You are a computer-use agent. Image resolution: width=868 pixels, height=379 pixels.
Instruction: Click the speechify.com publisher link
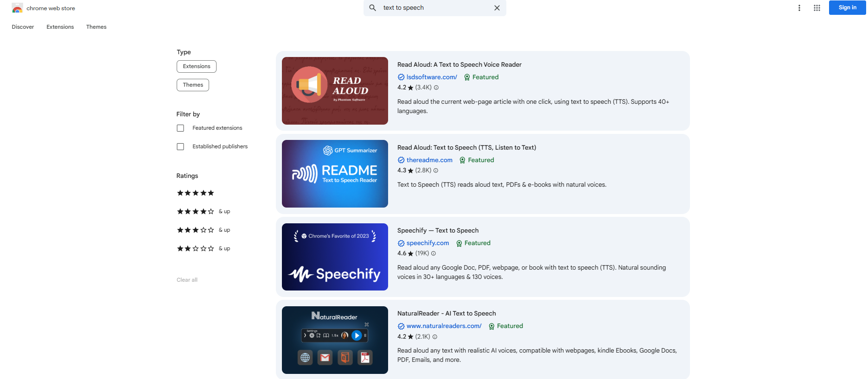(428, 243)
